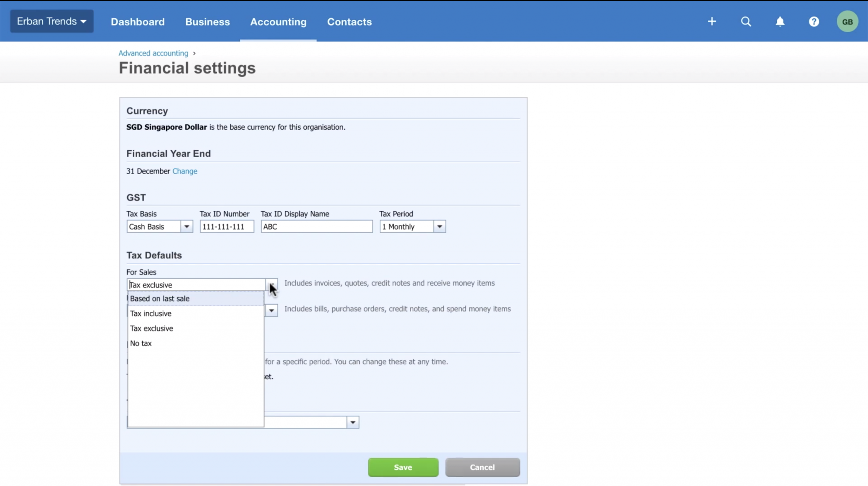
Task: Open the notifications bell
Action: tap(779, 21)
